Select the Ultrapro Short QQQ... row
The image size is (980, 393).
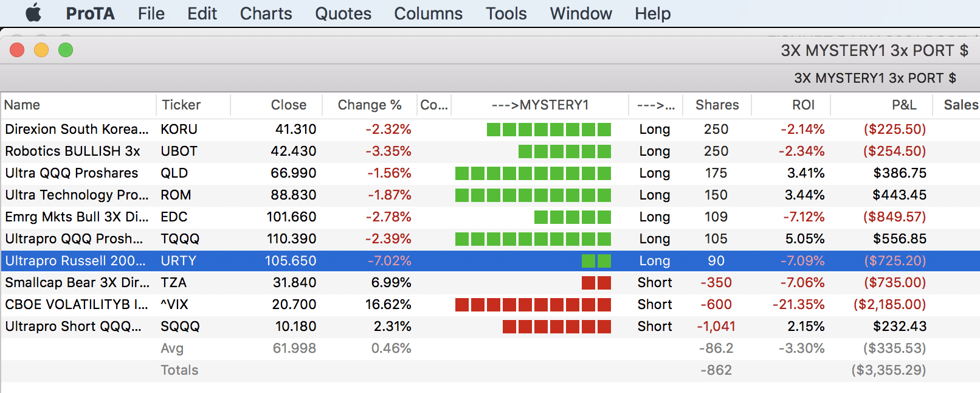tap(490, 326)
